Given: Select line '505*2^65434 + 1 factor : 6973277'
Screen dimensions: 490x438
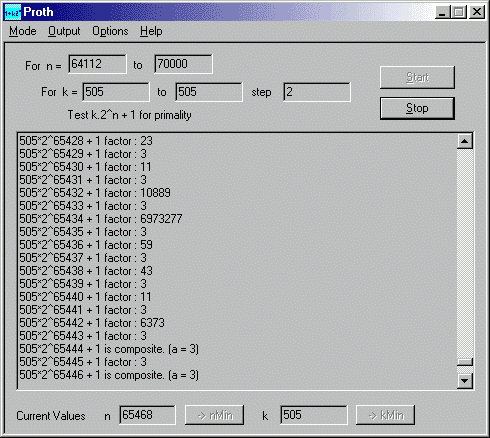Looking at the screenshot, I should pyautogui.click(x=101, y=219).
